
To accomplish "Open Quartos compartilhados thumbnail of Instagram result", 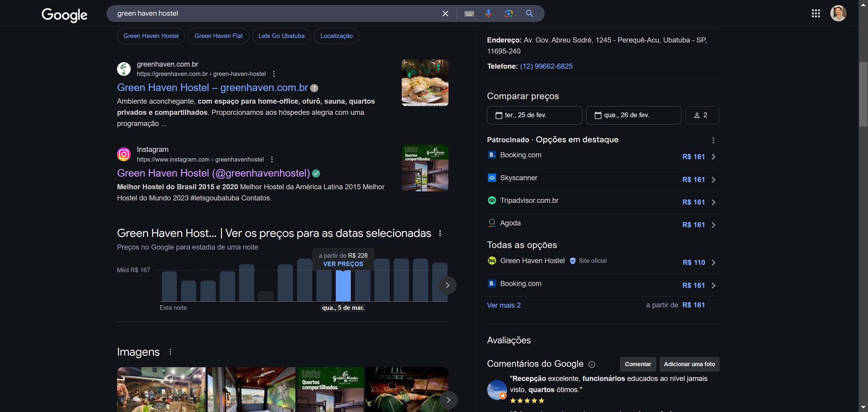I will 425,168.
